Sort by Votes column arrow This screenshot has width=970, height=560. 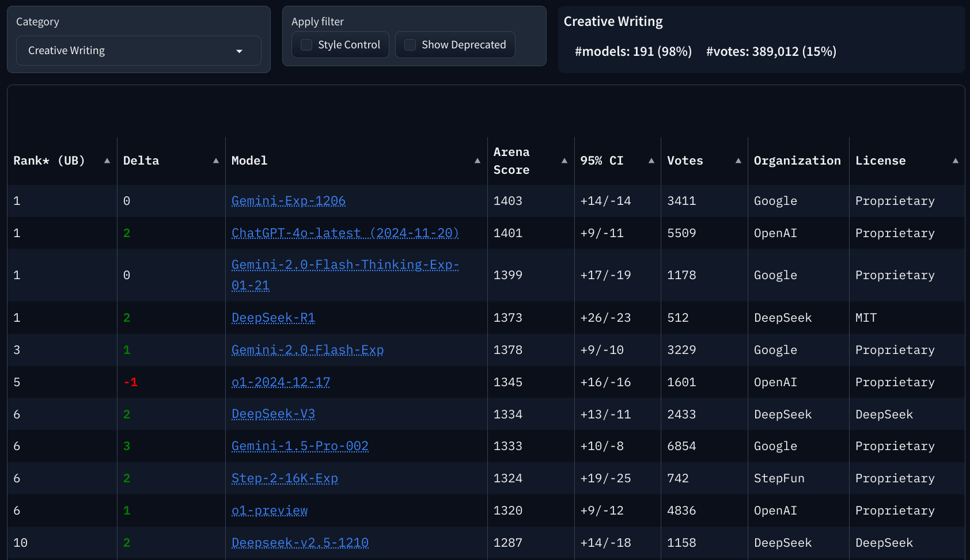pos(738,161)
